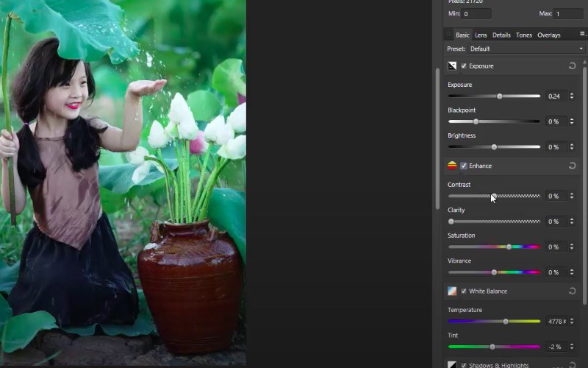Image resolution: width=588 pixels, height=368 pixels.
Task: Click the Temperature slider handle
Action: pyautogui.click(x=506, y=322)
